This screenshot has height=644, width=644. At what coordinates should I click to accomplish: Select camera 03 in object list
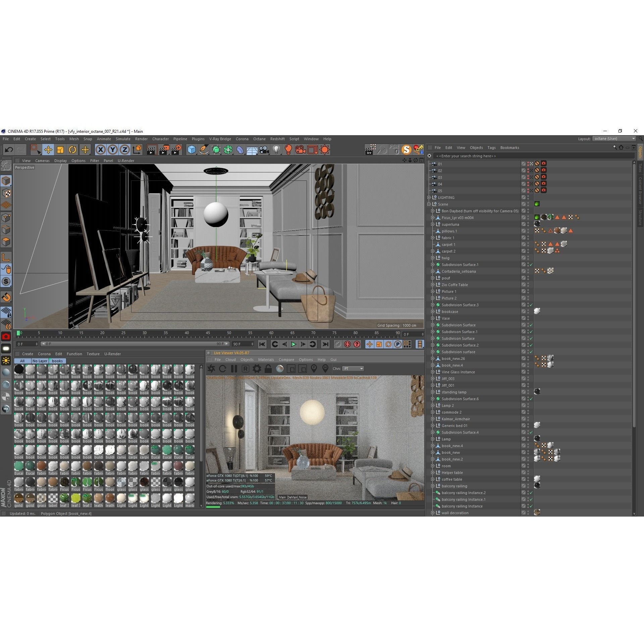(440, 177)
